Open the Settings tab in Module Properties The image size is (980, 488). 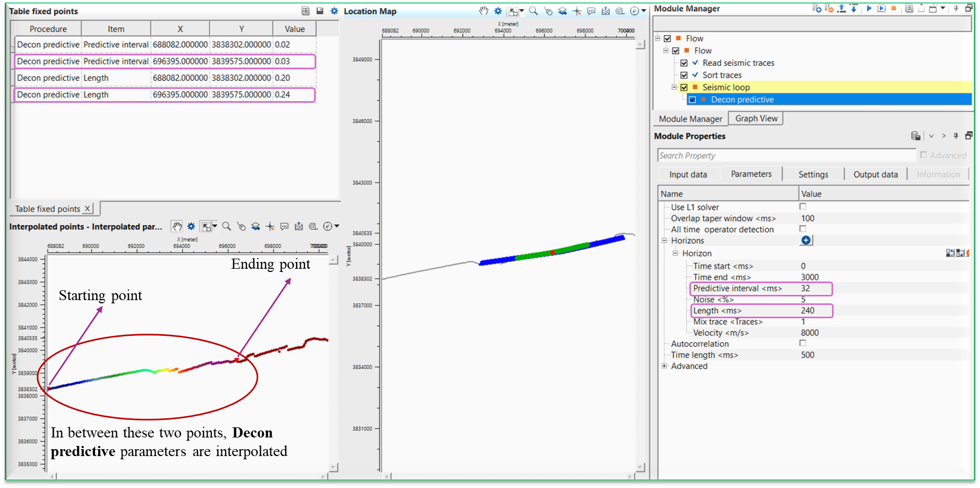(x=813, y=175)
